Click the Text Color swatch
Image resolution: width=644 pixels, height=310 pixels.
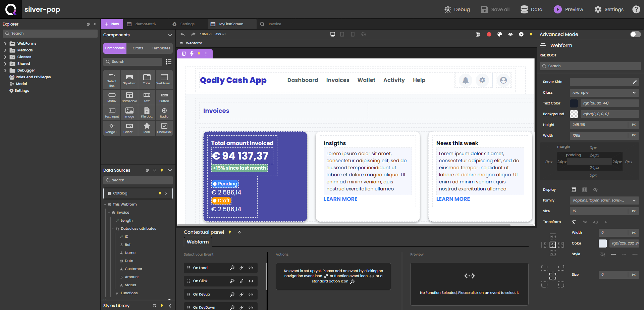coord(574,103)
